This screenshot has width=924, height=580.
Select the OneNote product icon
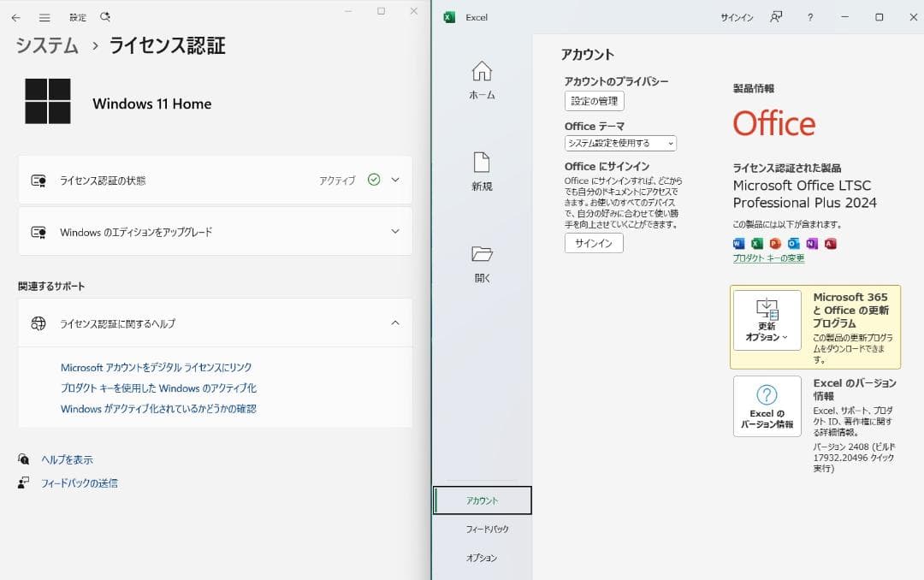pyautogui.click(x=811, y=244)
